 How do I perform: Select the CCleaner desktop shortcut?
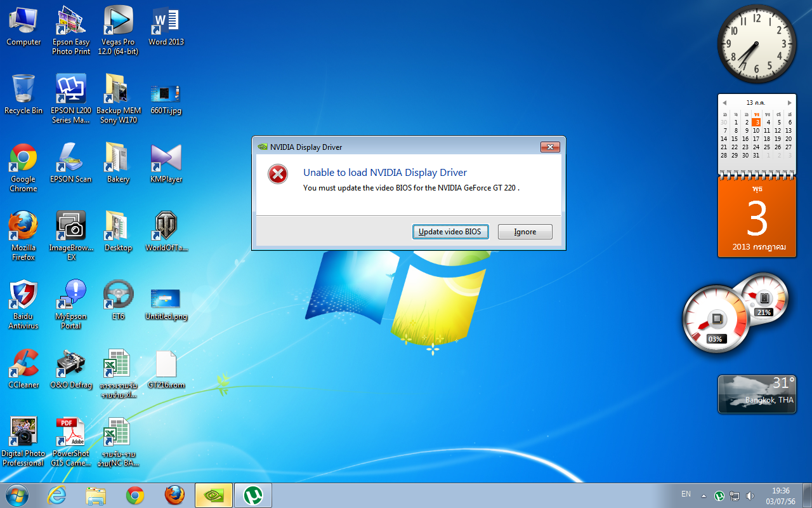pos(23,369)
